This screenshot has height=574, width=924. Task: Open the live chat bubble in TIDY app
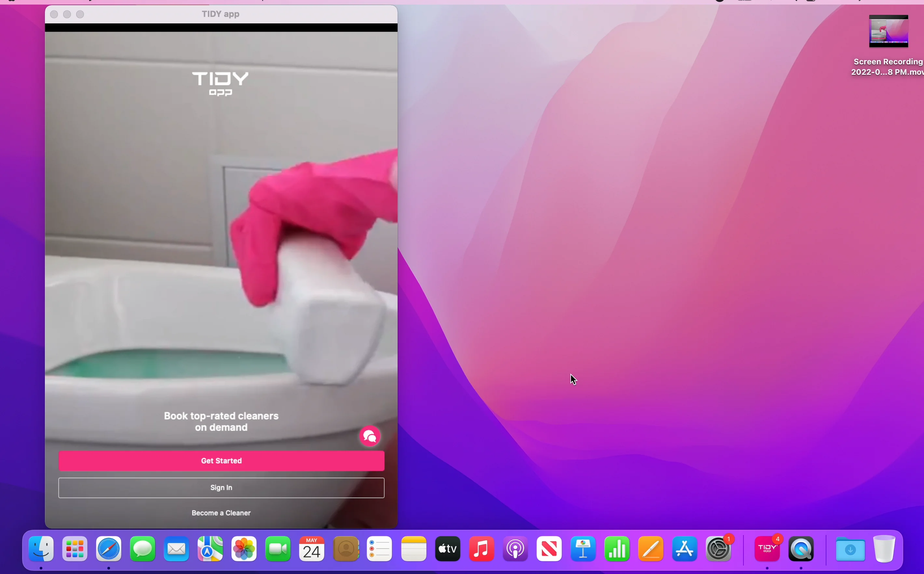tap(370, 436)
